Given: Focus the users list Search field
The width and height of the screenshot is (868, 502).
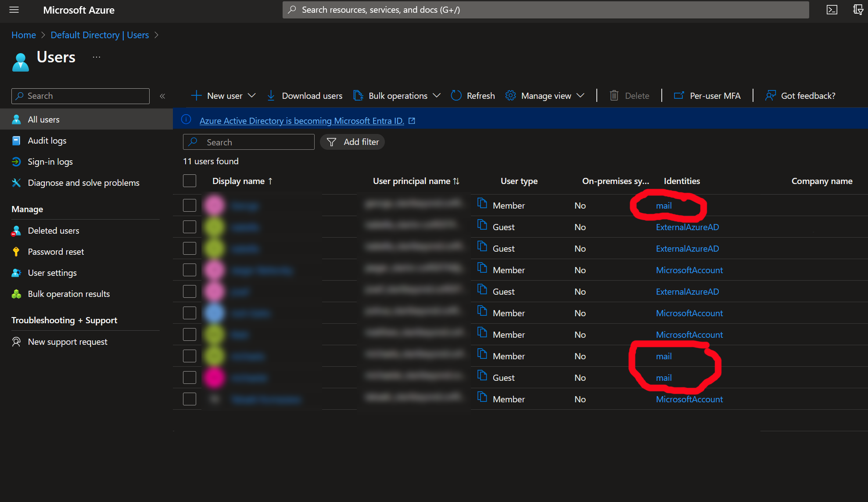Looking at the screenshot, I should (248, 142).
